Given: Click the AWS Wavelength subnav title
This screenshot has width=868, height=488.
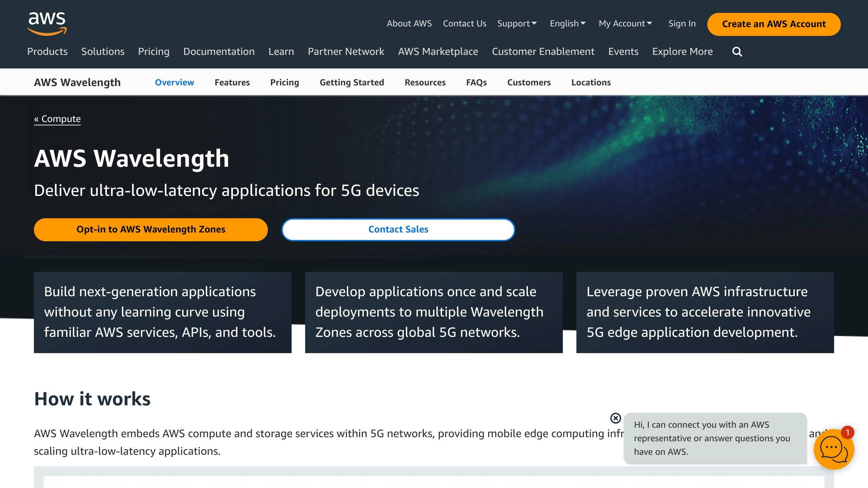Looking at the screenshot, I should coord(77,82).
